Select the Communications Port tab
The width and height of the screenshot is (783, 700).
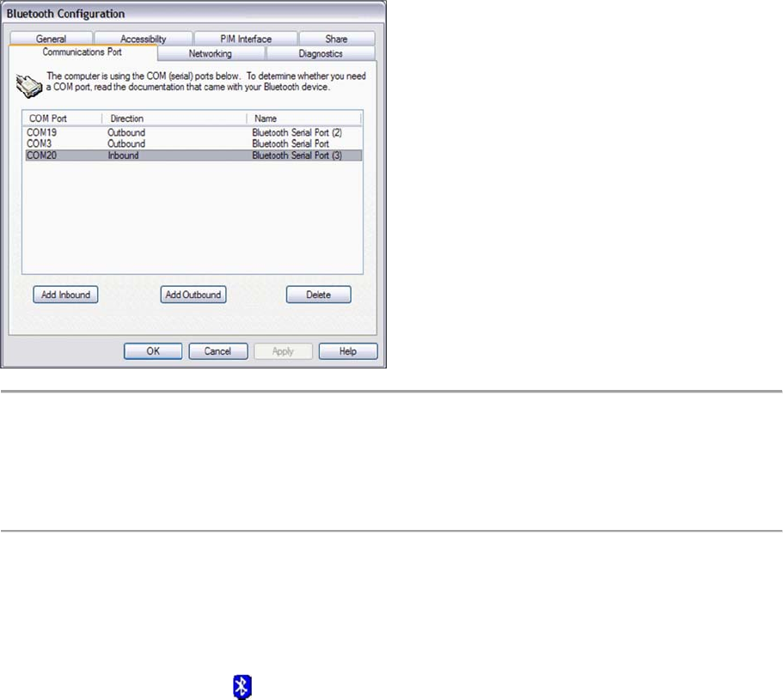click(x=83, y=52)
